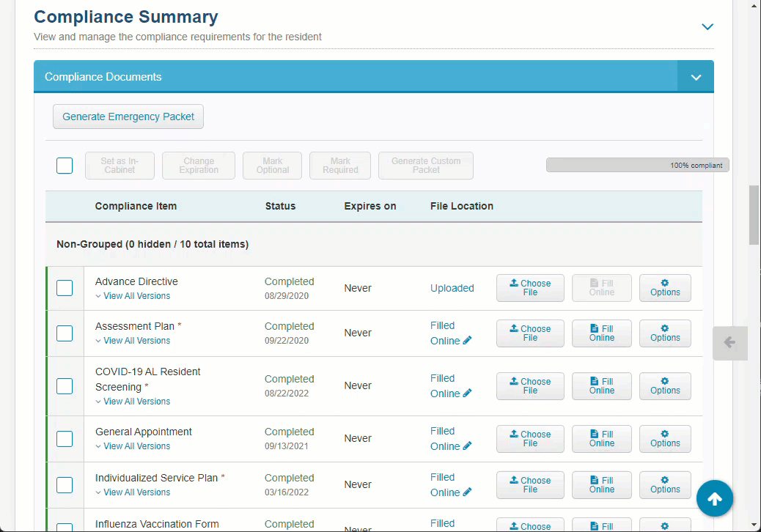Choose File for Individualized Service Plan
This screenshot has height=532, width=761.
click(530, 485)
